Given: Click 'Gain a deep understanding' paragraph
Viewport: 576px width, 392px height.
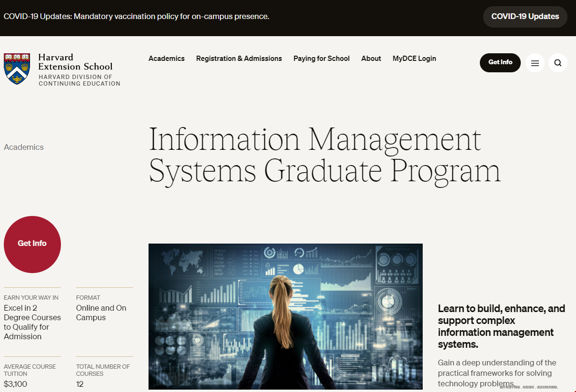Looking at the screenshot, I should (497, 373).
